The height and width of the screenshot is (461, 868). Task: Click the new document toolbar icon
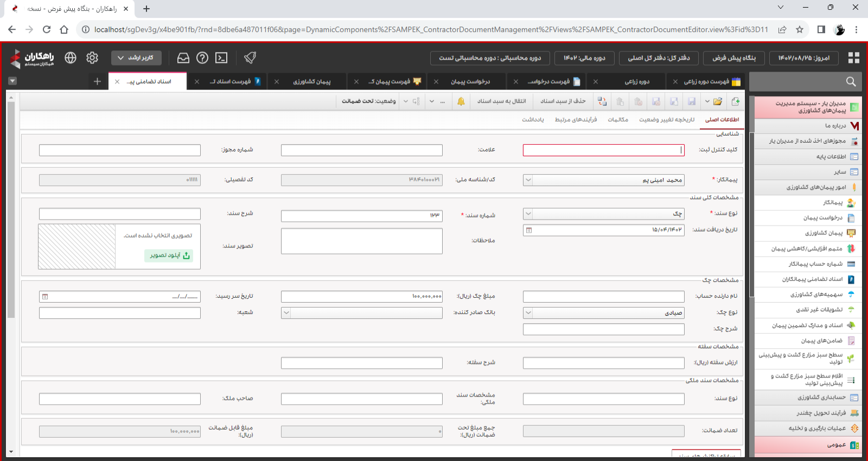pyautogui.click(x=736, y=101)
